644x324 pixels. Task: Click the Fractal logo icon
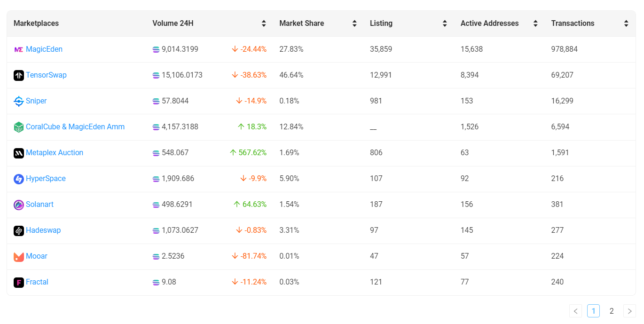pyautogui.click(x=19, y=282)
